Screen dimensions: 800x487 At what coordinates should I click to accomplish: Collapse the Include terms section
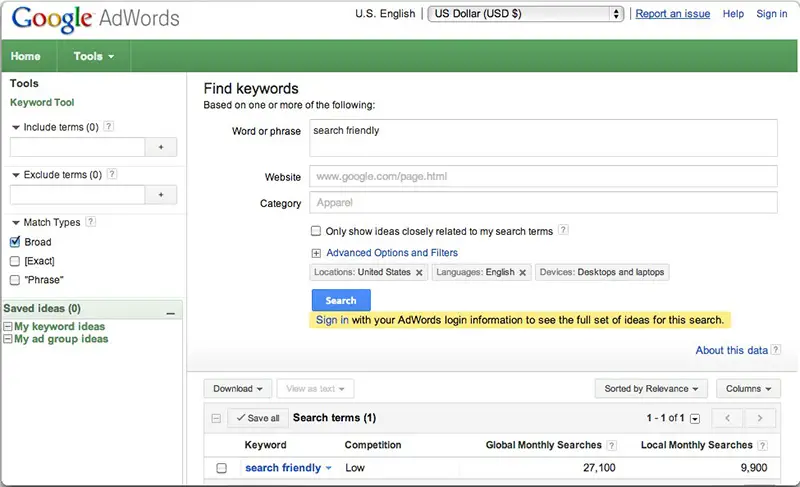[16, 127]
